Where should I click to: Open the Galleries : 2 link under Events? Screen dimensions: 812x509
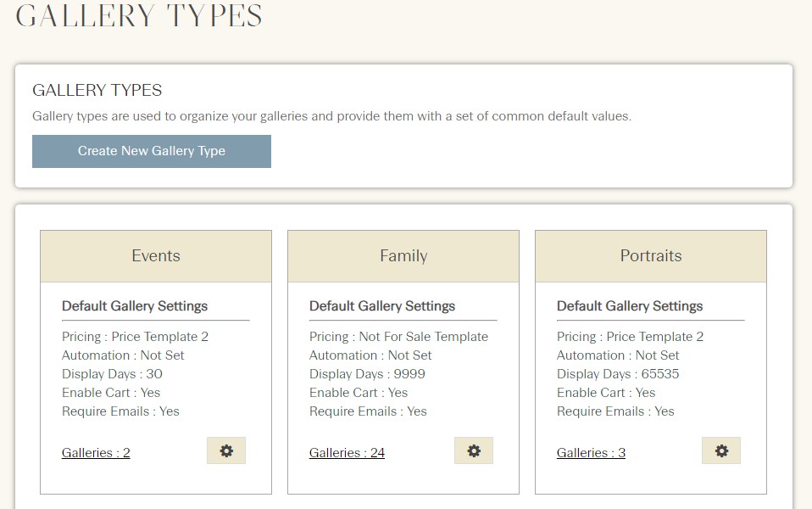pos(96,452)
